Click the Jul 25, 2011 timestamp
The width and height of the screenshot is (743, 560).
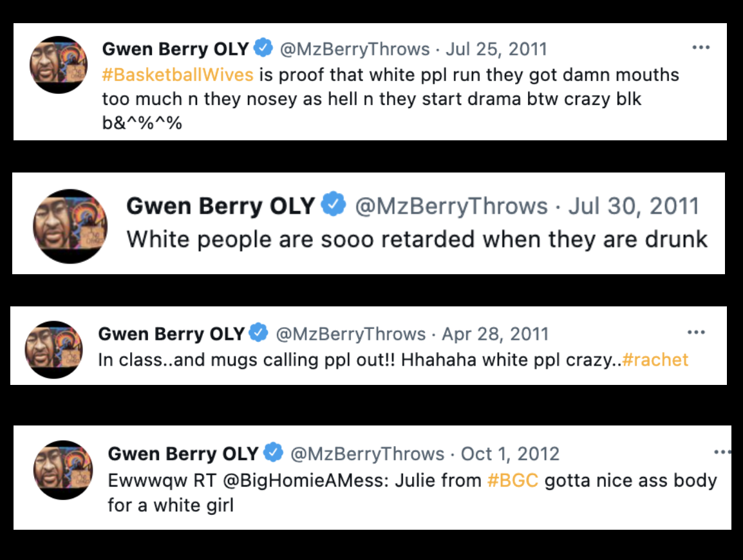click(x=496, y=49)
